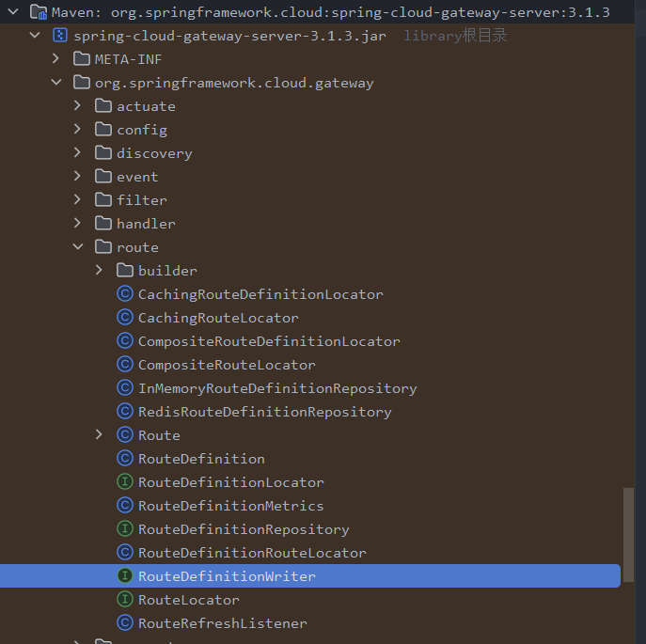
Task: Select the RouteDefinitionRepository interface name
Action: pyautogui.click(x=244, y=529)
